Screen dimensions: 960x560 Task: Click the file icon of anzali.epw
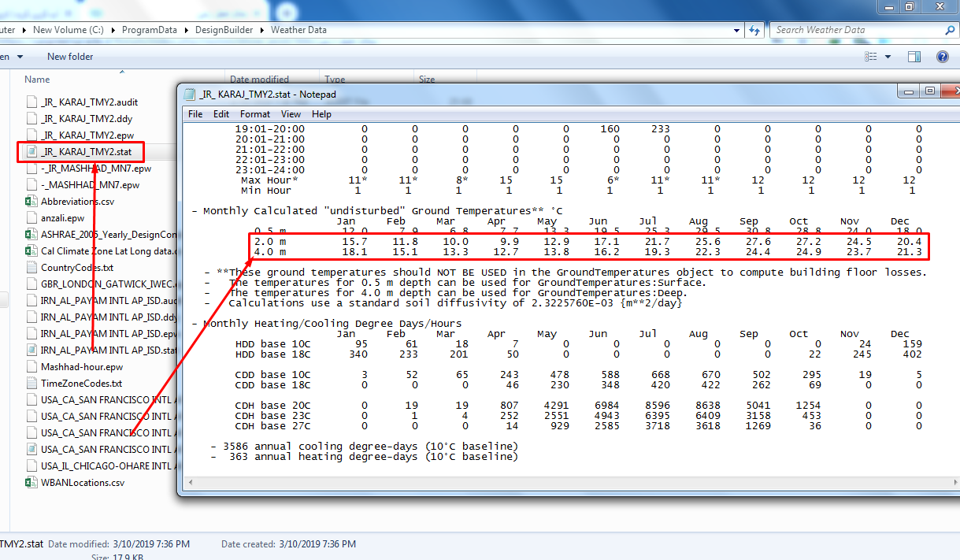[32, 217]
